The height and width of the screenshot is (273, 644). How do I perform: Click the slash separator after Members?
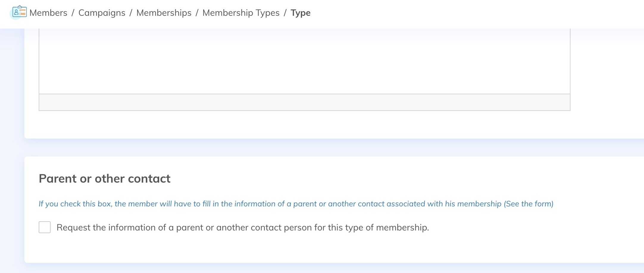pyautogui.click(x=73, y=13)
